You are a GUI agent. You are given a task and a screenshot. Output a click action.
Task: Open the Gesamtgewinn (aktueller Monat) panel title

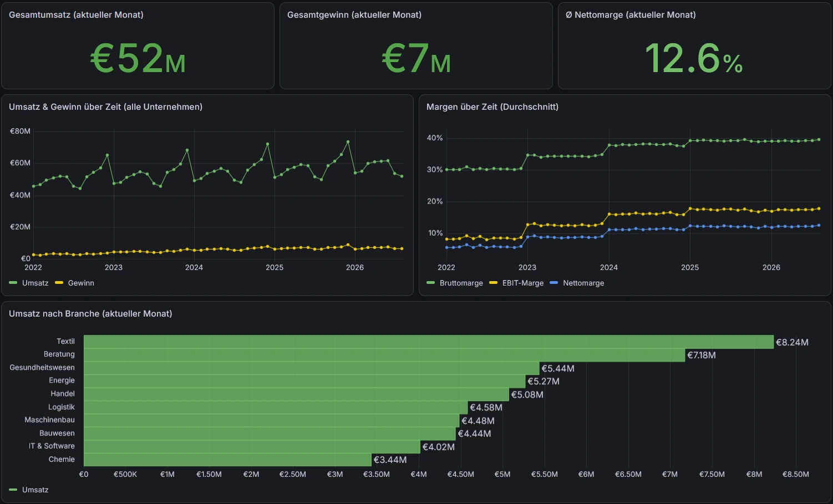[x=354, y=15]
